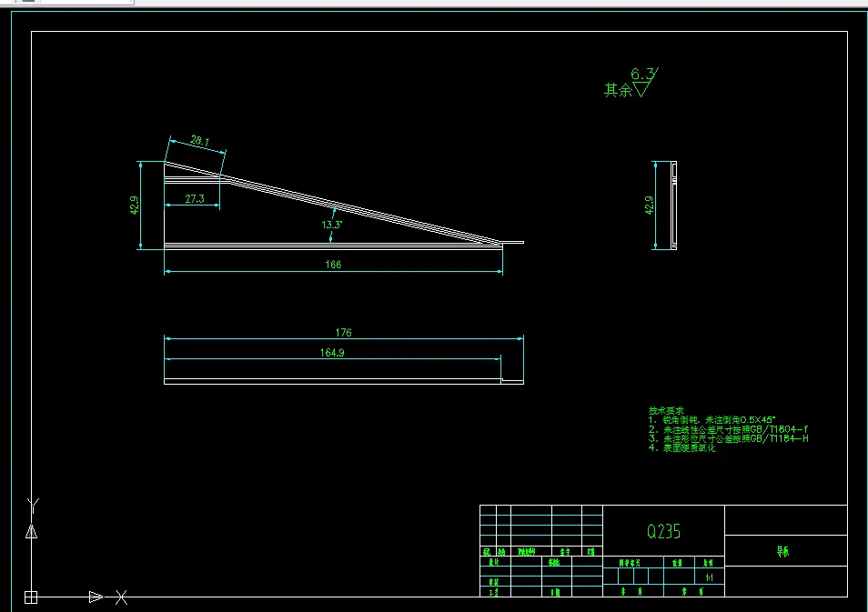868x612 pixels.
Task: Click the 42.9 height dimension on main view
Action: 135,206
